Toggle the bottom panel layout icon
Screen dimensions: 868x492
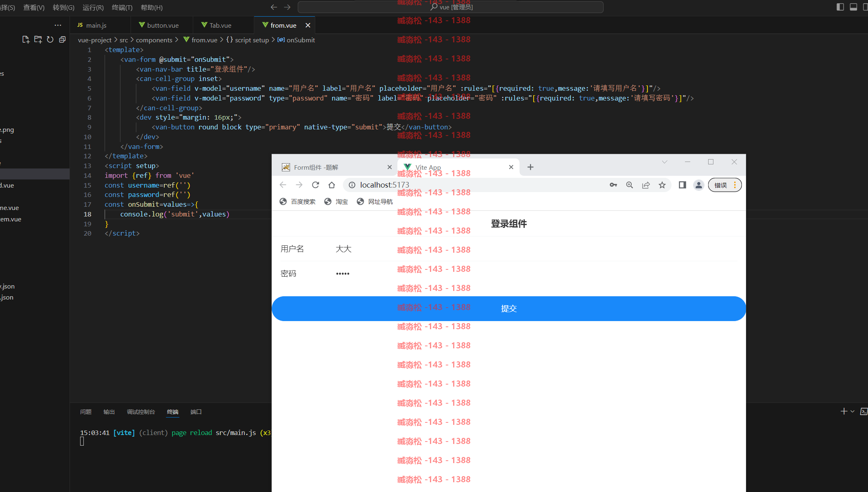853,7
